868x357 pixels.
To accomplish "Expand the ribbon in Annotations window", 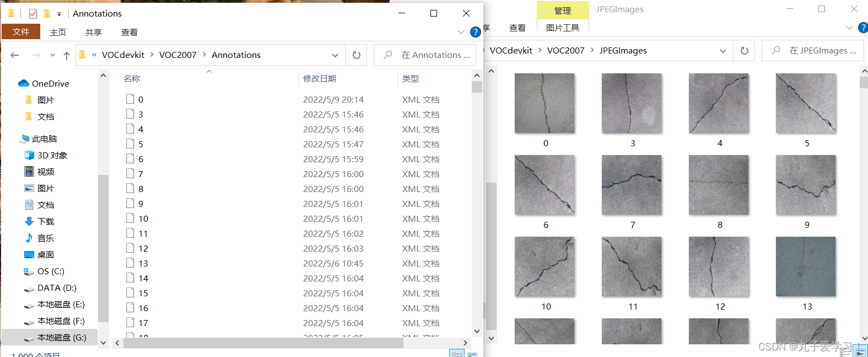I will (461, 32).
